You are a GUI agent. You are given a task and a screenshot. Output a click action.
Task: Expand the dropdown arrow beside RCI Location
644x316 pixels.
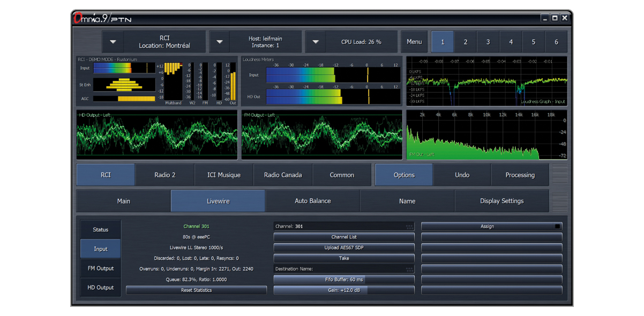113,42
